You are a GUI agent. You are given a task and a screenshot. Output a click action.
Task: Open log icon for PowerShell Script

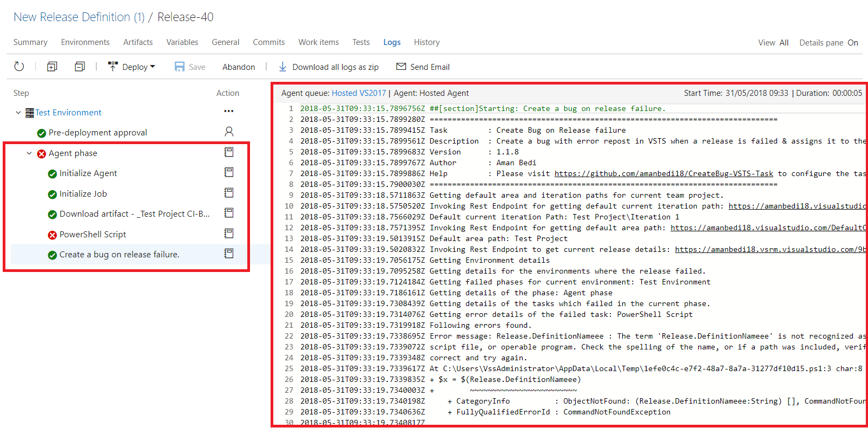229,234
